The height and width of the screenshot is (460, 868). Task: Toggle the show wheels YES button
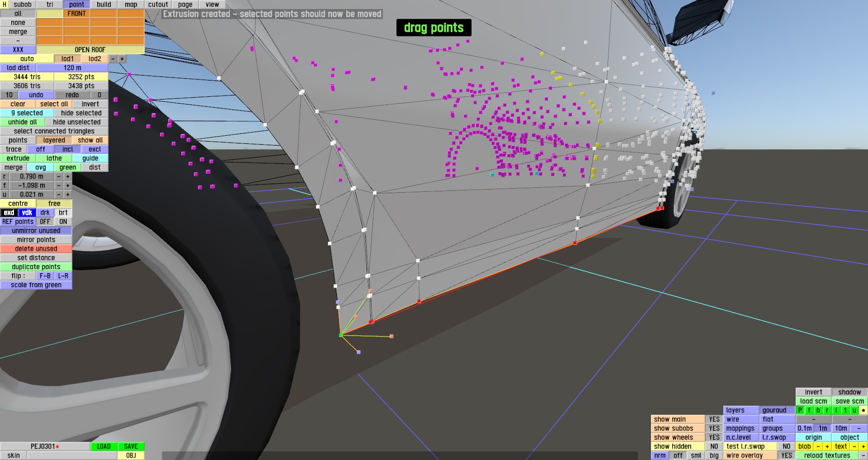point(714,437)
